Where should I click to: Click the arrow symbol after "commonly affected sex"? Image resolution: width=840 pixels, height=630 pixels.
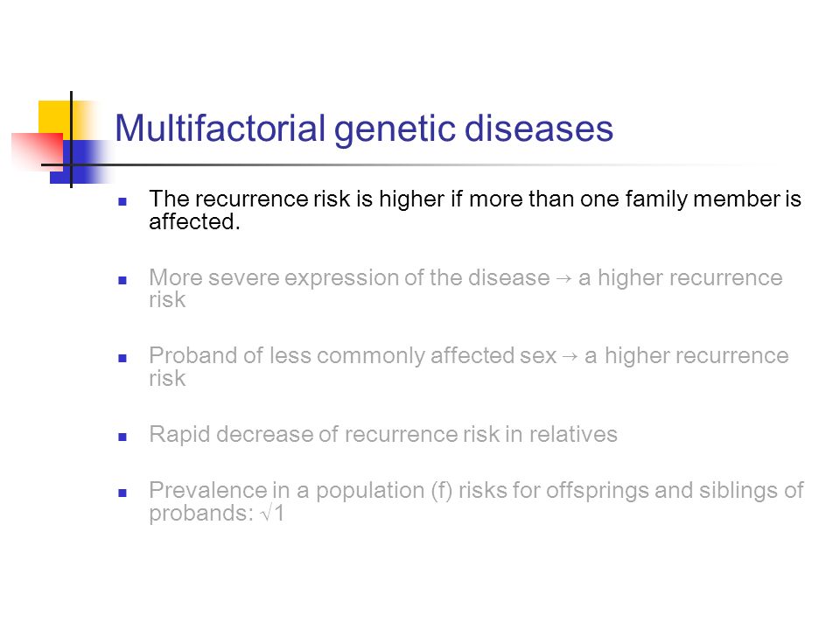[570, 357]
